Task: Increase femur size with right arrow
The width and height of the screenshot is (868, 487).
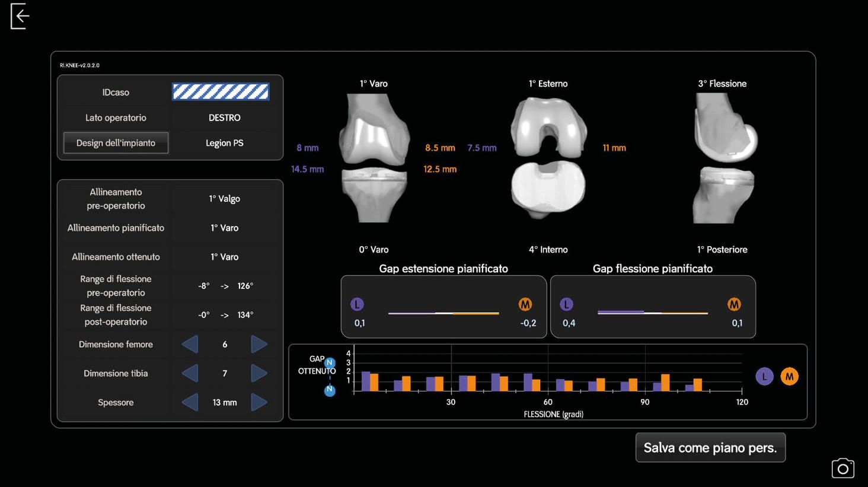Action: coord(259,345)
